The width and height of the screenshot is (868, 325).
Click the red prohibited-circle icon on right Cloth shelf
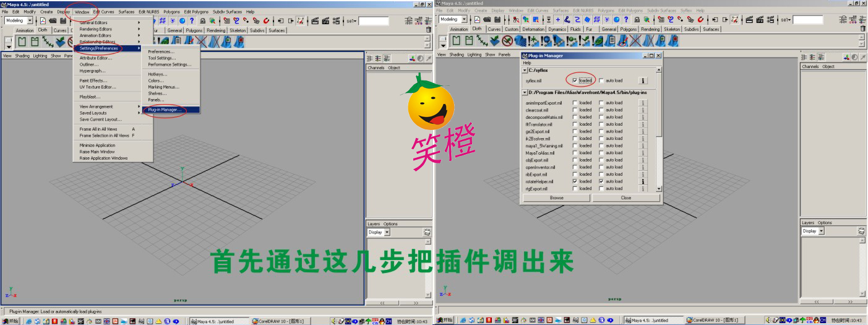click(507, 41)
